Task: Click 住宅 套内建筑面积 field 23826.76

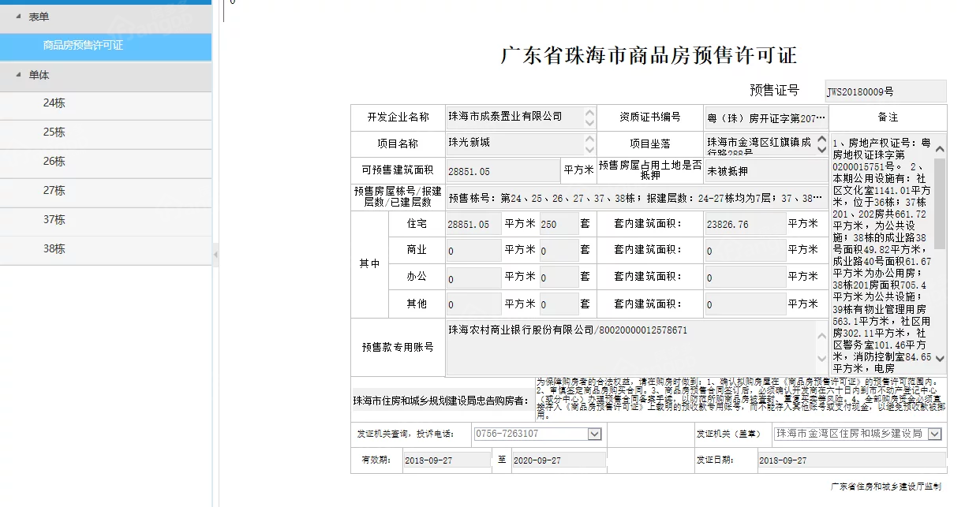Action: (x=745, y=224)
